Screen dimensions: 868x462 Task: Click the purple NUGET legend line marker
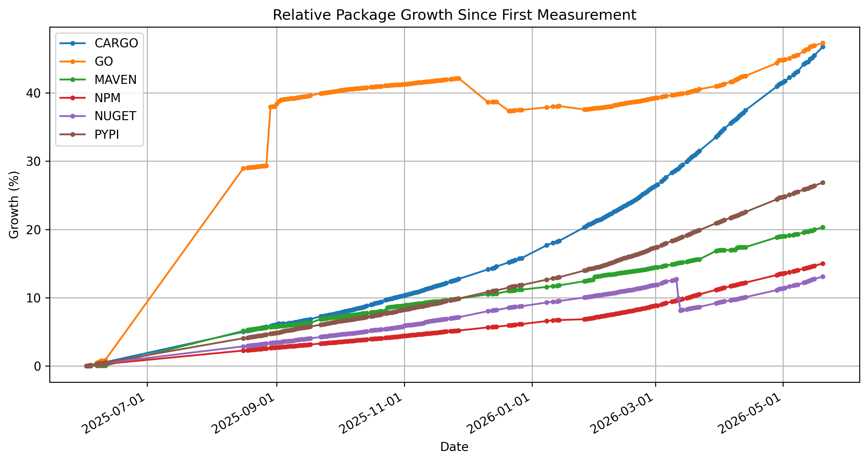coord(73,116)
